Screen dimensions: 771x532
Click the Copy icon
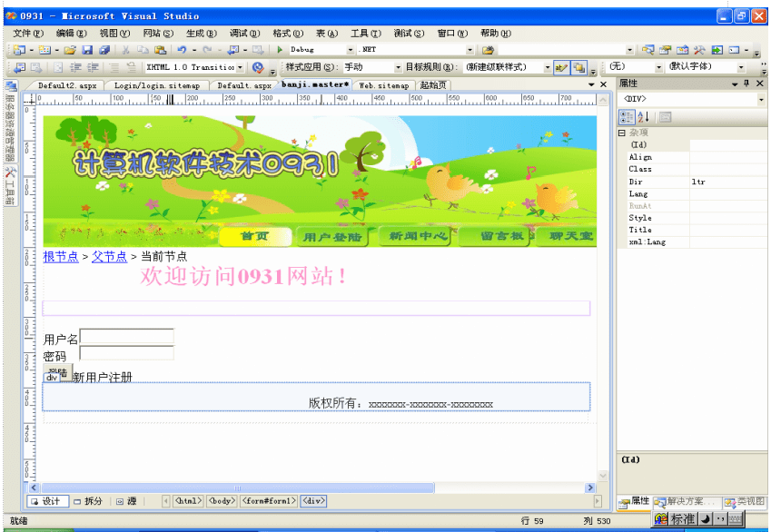tap(143, 50)
